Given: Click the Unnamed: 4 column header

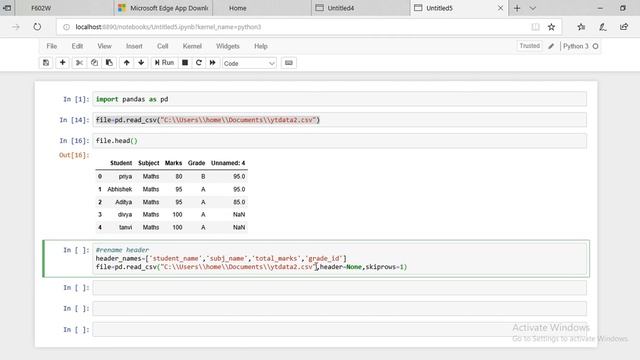Looking at the screenshot, I should pos(228,163).
